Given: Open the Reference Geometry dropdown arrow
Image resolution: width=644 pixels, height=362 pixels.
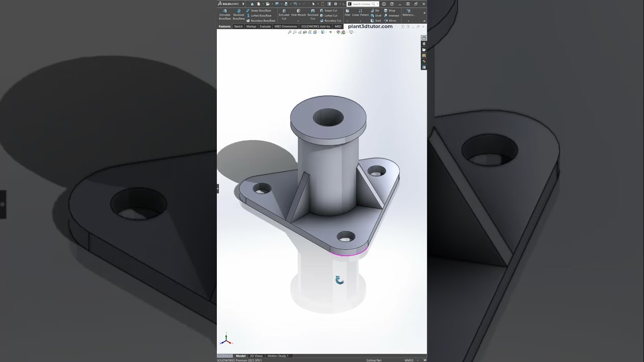Looking at the screenshot, I should tap(409, 21).
